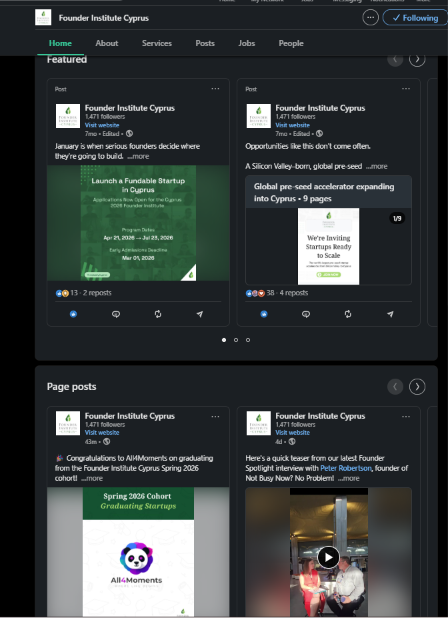Play the Peter Robertson interview video
The image size is (448, 618).
pos(328,557)
